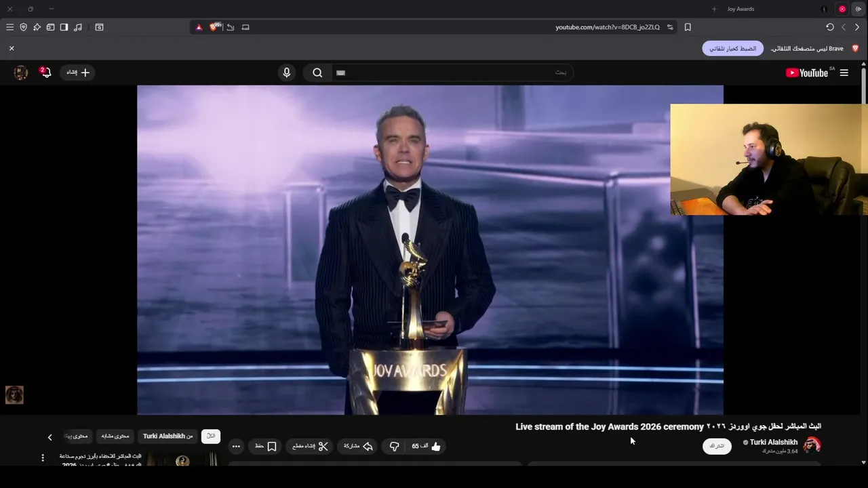Click the YouTube Create button
The image size is (868, 488).
coord(78,73)
